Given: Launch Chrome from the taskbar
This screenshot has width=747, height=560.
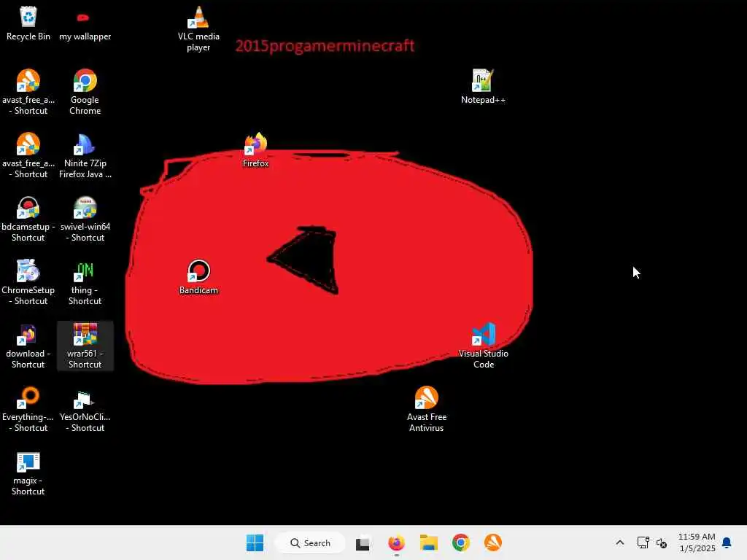Looking at the screenshot, I should (461, 542).
